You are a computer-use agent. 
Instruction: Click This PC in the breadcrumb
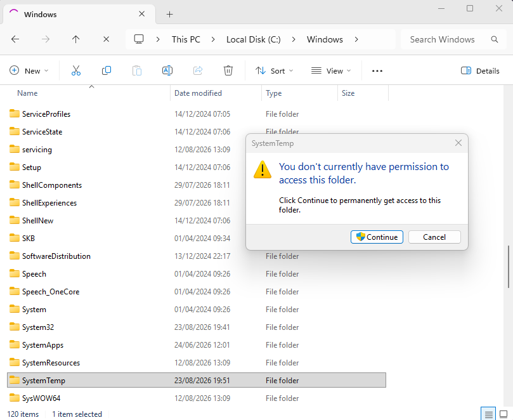pyautogui.click(x=186, y=39)
